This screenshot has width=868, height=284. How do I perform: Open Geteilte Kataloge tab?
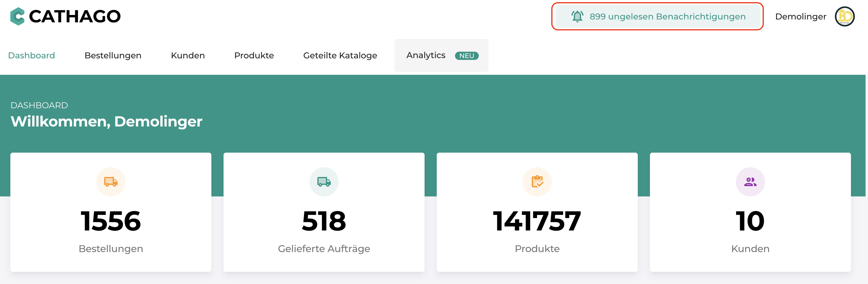[x=340, y=55]
